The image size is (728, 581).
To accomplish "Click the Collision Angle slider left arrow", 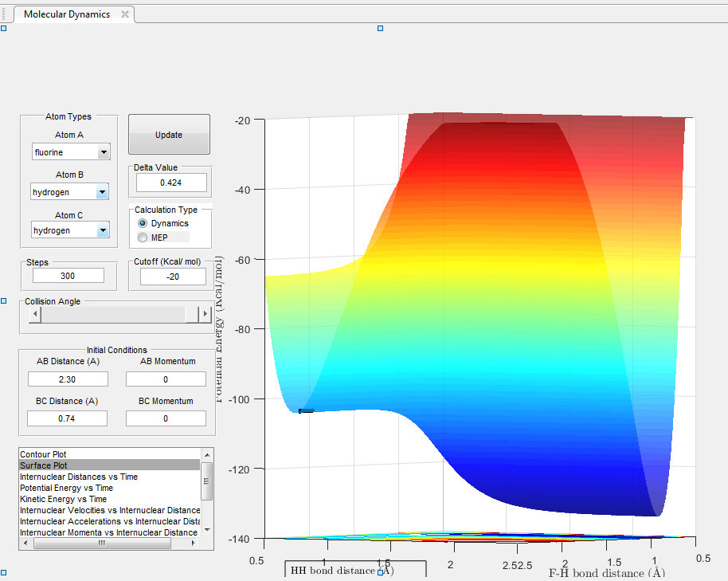I will click(x=34, y=315).
